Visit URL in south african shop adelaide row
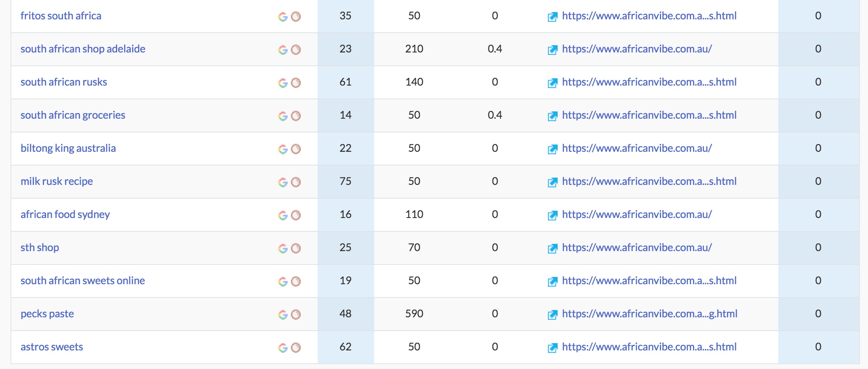This screenshot has width=868, height=369. [x=637, y=49]
